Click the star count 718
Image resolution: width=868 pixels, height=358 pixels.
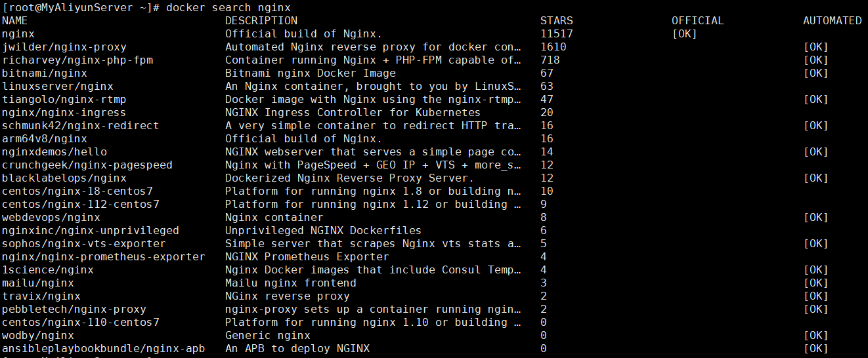pyautogui.click(x=550, y=60)
